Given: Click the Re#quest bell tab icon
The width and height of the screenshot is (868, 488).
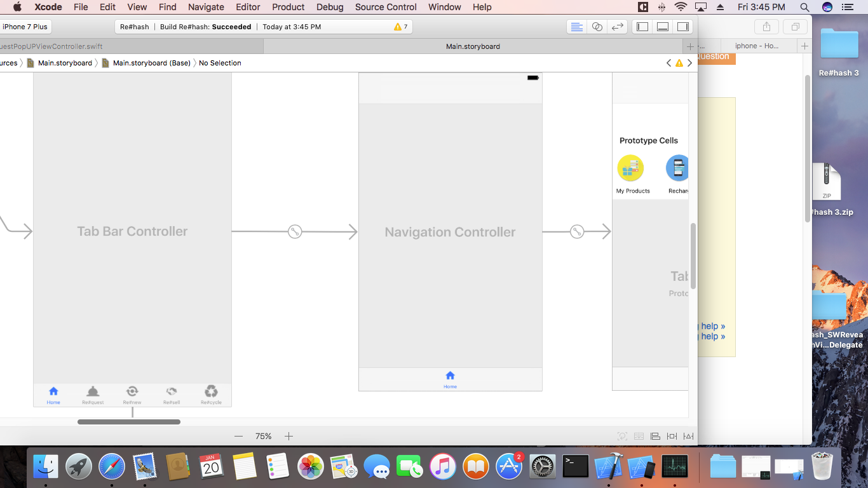Looking at the screenshot, I should [93, 391].
